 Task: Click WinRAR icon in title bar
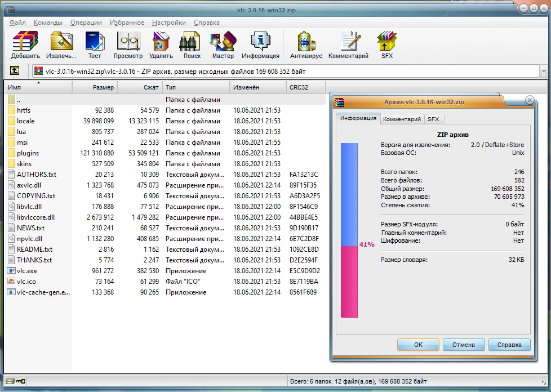[11, 10]
